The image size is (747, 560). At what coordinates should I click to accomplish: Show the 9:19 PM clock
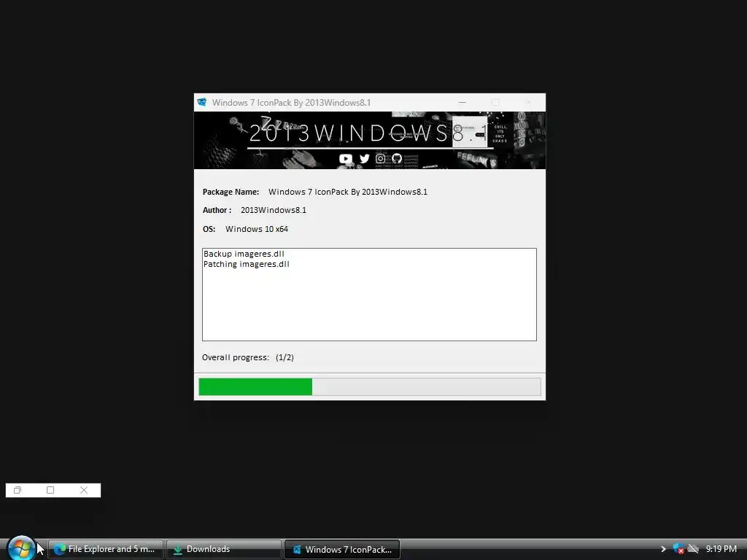[x=721, y=549]
